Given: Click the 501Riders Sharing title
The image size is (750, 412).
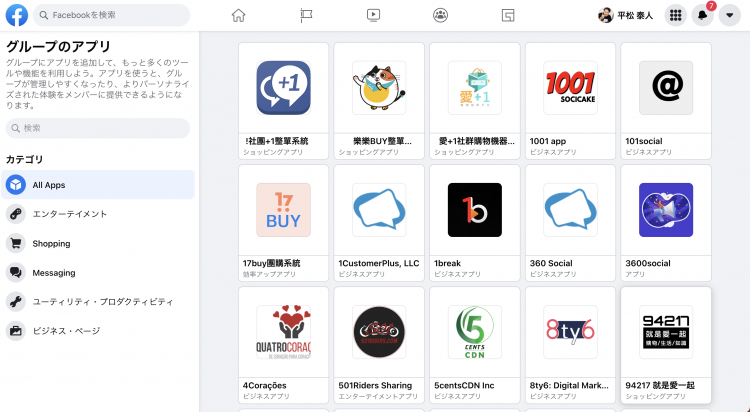Looking at the screenshot, I should 375,385.
